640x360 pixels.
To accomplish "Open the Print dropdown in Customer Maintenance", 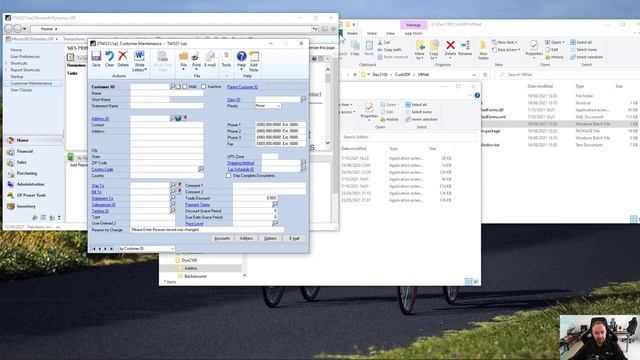I will (x=196, y=61).
